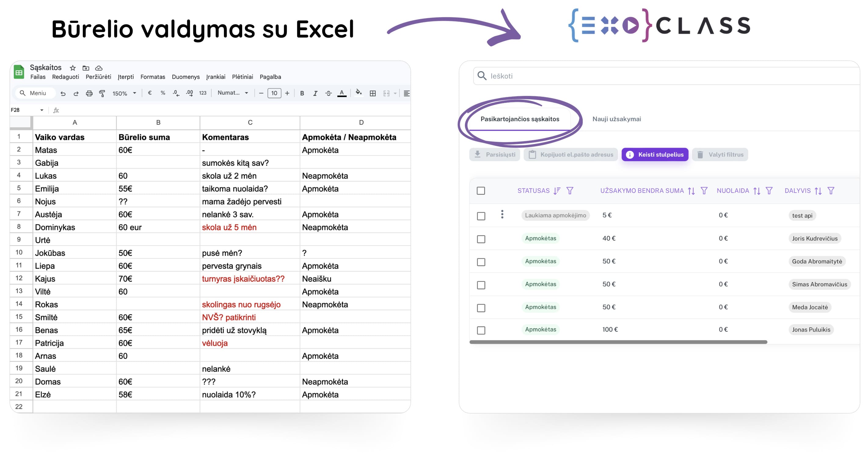Increase decimal places
The image size is (868, 453).
189,93
